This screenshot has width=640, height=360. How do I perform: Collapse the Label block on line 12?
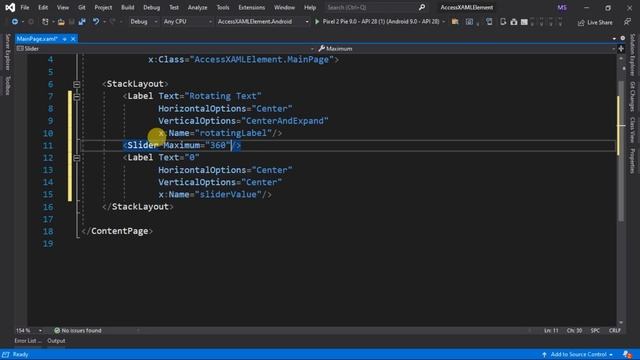click(76, 158)
